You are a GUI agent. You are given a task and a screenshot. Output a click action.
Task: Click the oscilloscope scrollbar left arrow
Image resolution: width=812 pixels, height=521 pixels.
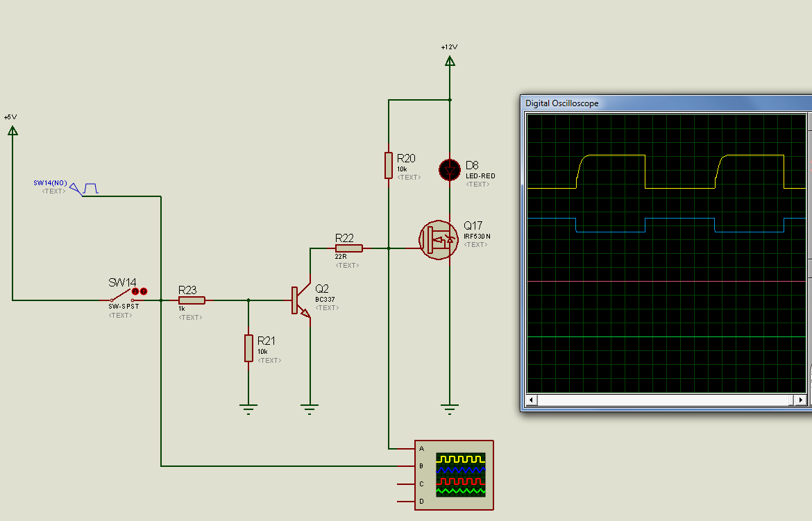click(532, 400)
